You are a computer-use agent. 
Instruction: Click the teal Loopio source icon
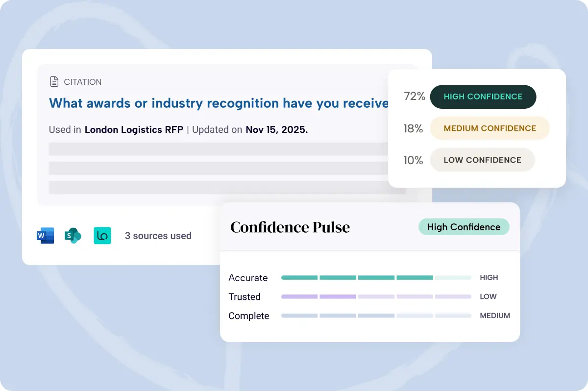click(102, 236)
